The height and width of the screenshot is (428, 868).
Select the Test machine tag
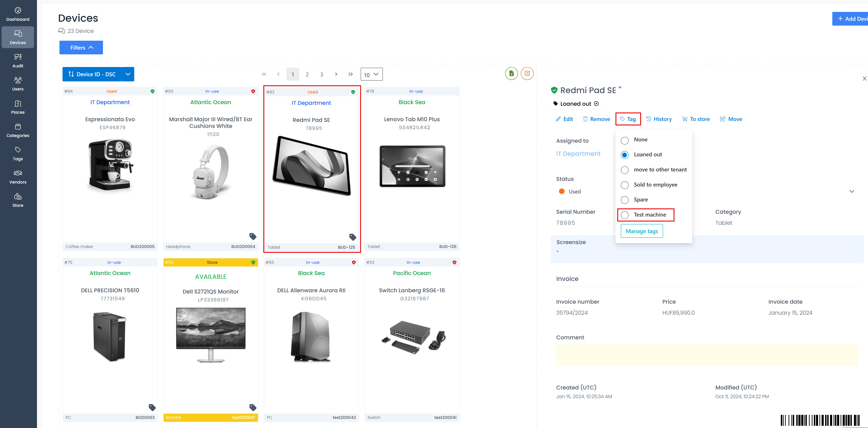[624, 215]
